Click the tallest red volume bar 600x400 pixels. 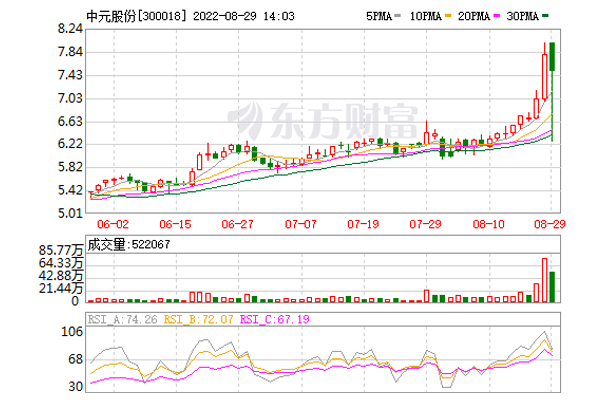point(545,279)
